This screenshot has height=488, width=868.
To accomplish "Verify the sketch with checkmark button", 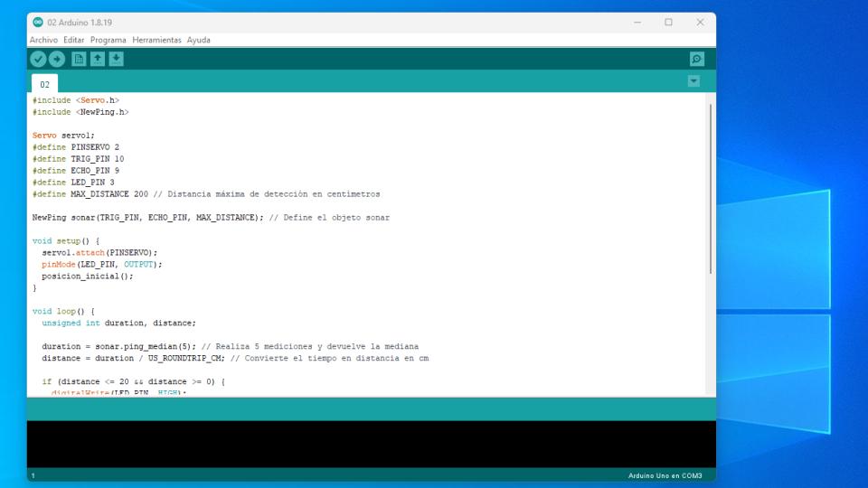I will click(38, 59).
